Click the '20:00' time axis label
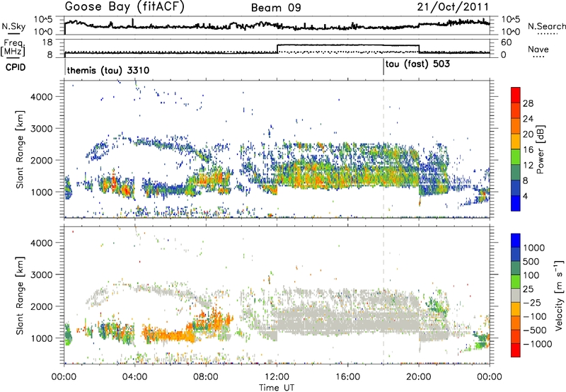The height and width of the screenshot is (392, 566). 419,376
